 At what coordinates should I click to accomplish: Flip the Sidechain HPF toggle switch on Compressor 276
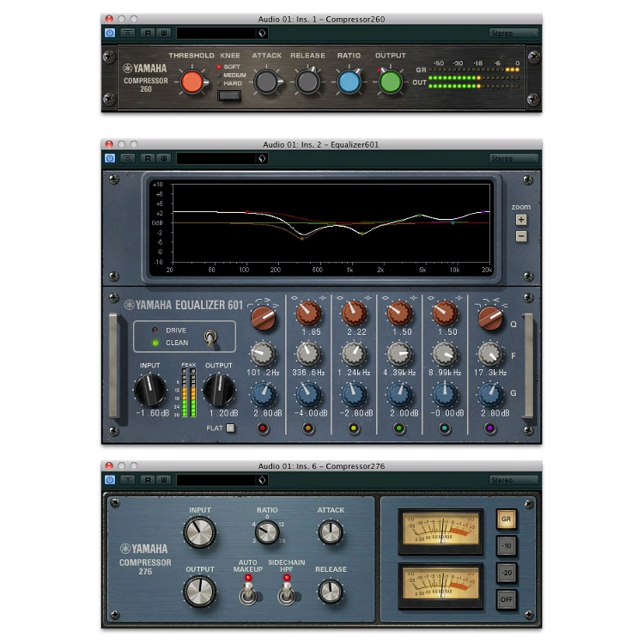pos(287,594)
